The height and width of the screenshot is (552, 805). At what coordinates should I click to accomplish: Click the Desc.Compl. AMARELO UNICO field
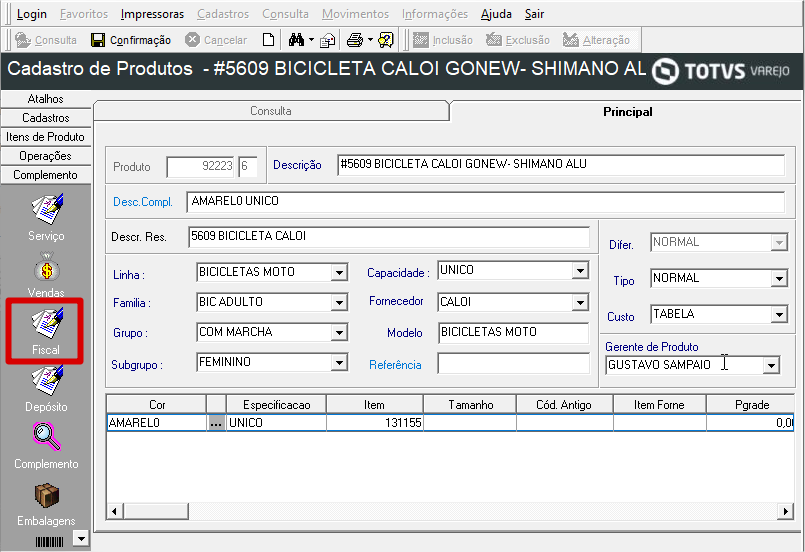(x=486, y=201)
